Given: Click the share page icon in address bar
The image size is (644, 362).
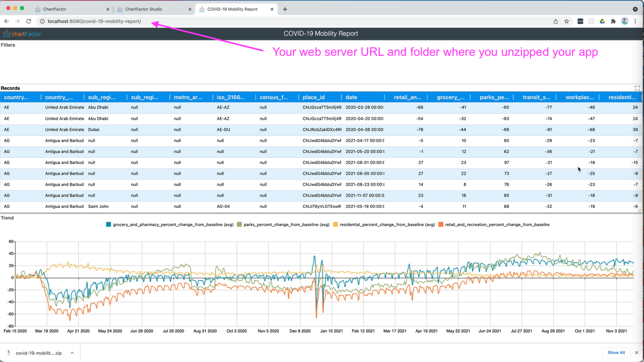Looking at the screenshot, I should click(556, 21).
